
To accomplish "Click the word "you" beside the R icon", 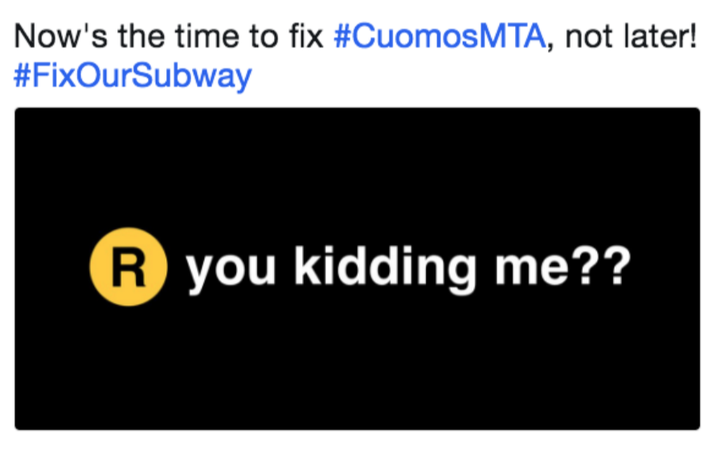I will coord(231,271).
